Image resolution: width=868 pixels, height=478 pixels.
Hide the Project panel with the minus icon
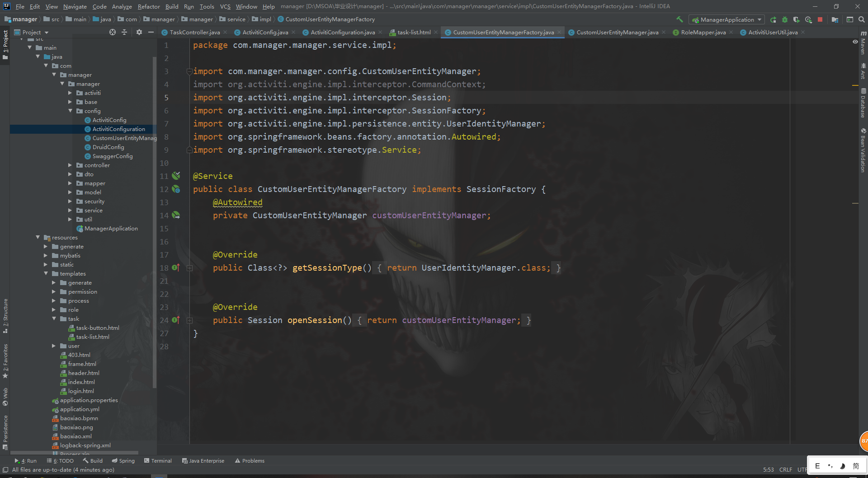coord(151,32)
